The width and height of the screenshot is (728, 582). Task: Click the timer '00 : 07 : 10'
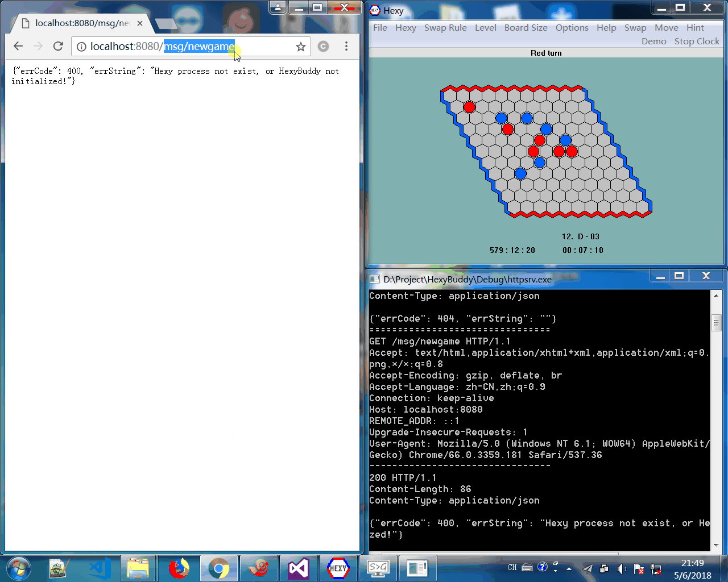click(583, 250)
